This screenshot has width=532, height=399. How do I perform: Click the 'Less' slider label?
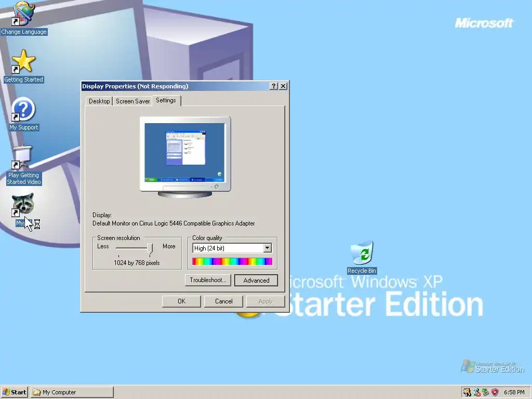(103, 246)
